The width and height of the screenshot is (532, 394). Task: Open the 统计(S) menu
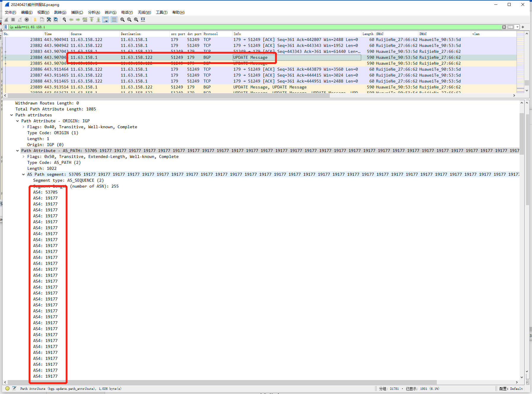tap(110, 12)
